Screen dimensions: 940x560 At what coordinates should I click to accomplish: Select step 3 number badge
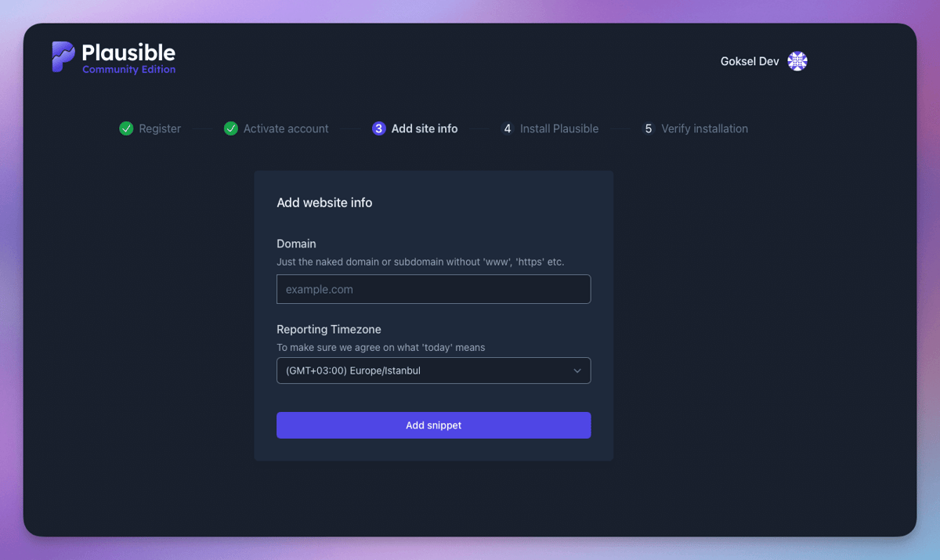(379, 128)
